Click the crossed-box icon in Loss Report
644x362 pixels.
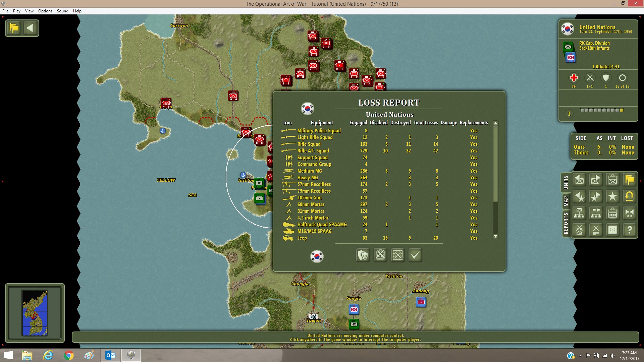click(397, 255)
